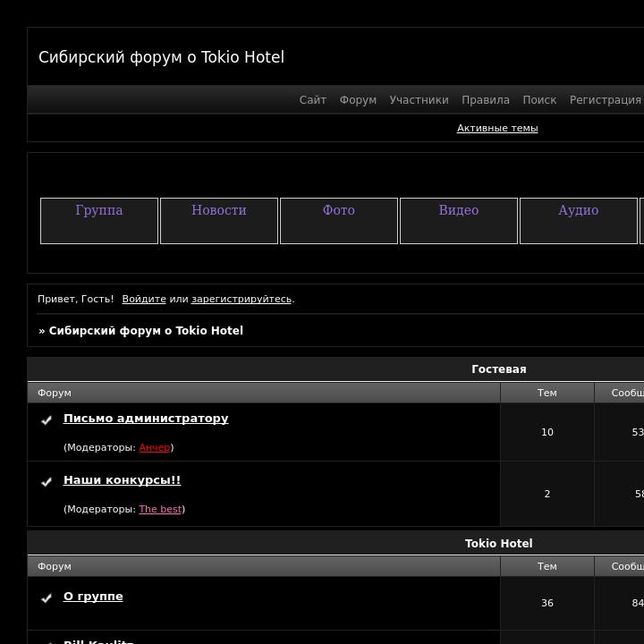Open moderator profile The best
644x644 pixels.
[160, 509]
